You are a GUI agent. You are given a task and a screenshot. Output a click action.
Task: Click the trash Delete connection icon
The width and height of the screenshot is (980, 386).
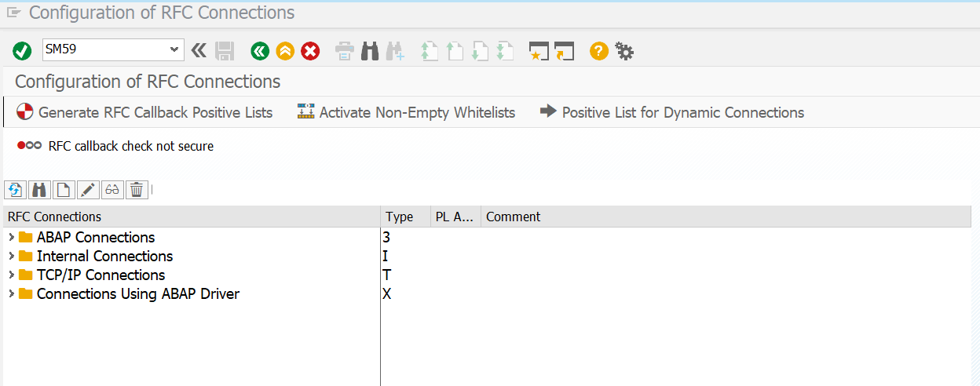pos(137,190)
